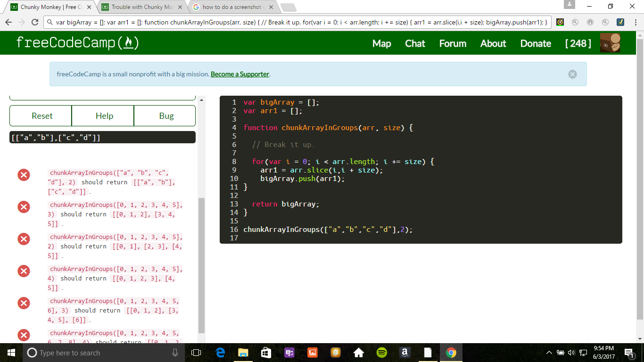Viewport: 644px width, 362px height.
Task: Click the taskbar clock showing 9:54 PM
Action: click(x=604, y=353)
